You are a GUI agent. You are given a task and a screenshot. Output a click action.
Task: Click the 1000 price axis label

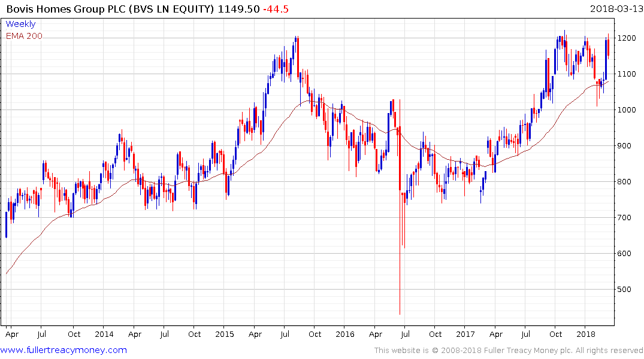click(627, 110)
